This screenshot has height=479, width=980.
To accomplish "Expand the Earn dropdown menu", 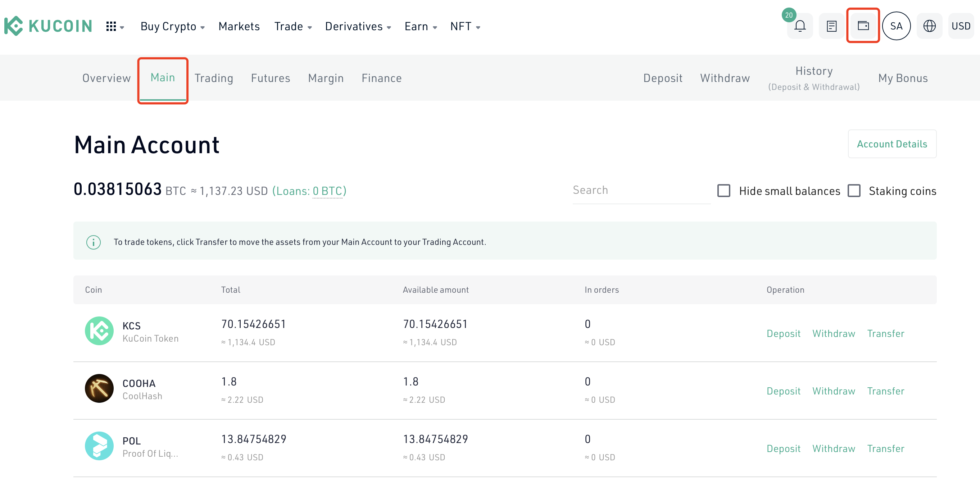I will tap(421, 26).
